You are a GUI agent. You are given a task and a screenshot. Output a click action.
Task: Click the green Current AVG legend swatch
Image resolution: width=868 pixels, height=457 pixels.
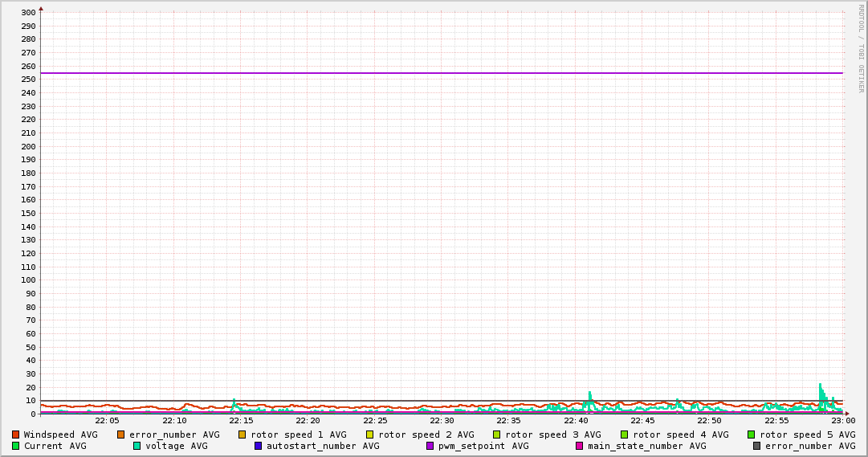[x=15, y=446]
